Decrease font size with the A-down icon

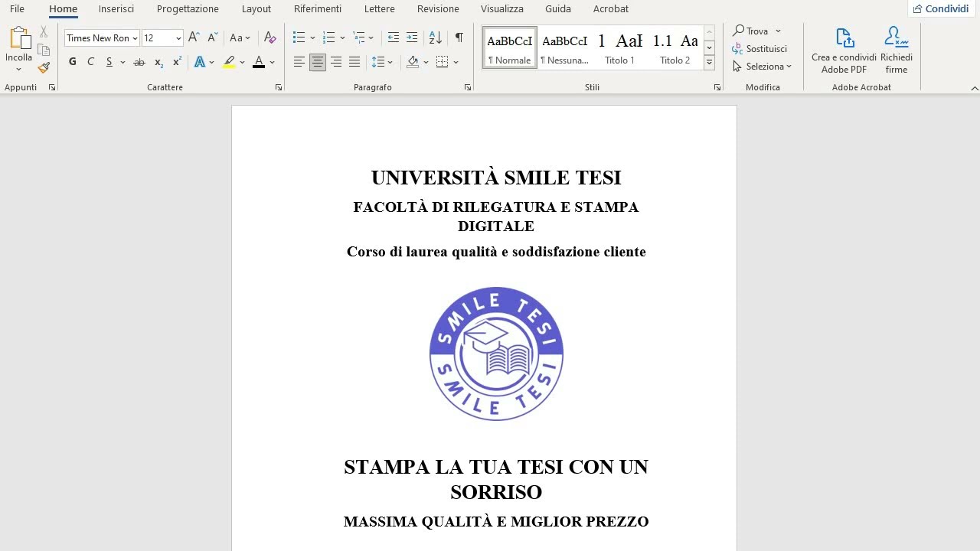[213, 37]
